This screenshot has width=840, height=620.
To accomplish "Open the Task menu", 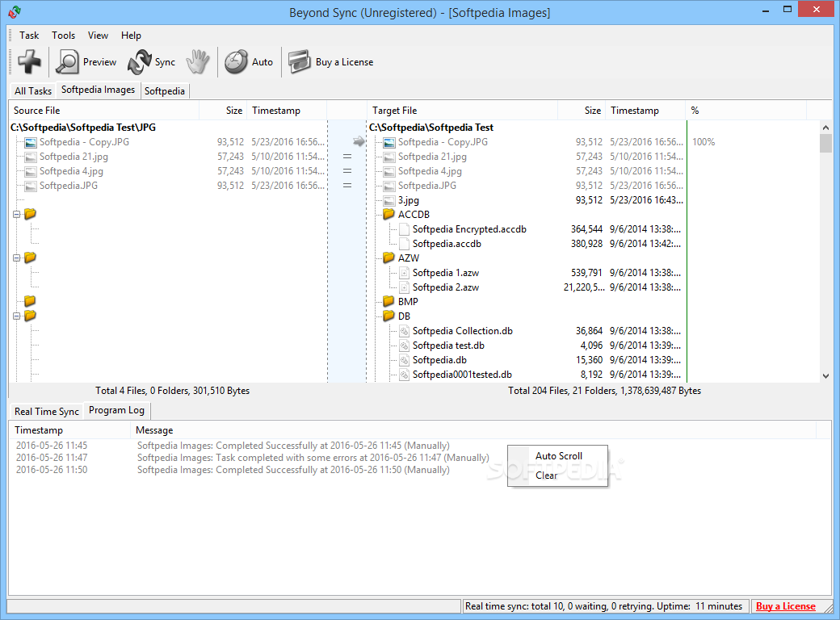I will tap(29, 36).
